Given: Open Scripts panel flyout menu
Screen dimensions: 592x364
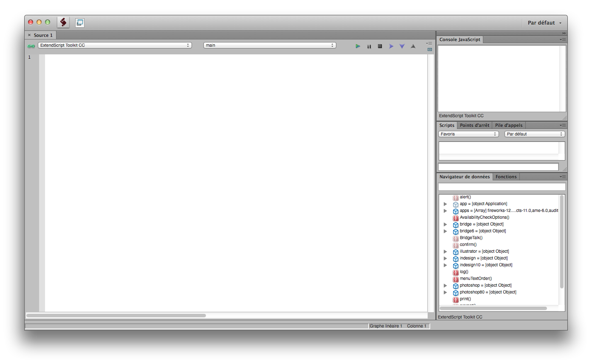Looking at the screenshot, I should click(563, 125).
